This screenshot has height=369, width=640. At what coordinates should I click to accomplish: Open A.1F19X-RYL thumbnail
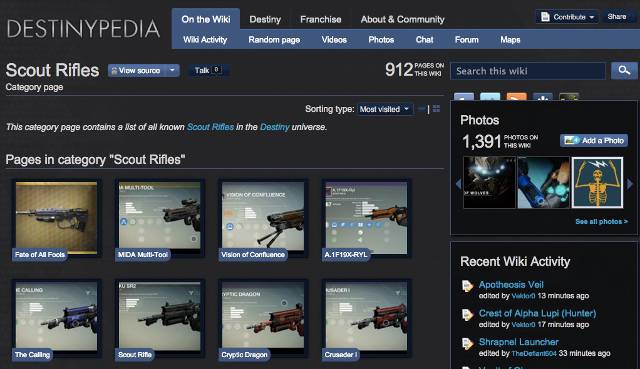click(x=366, y=218)
